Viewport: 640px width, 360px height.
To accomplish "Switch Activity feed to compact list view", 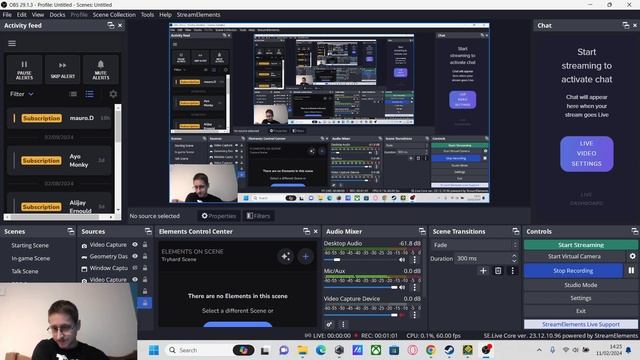I will pyautogui.click(x=73, y=94).
